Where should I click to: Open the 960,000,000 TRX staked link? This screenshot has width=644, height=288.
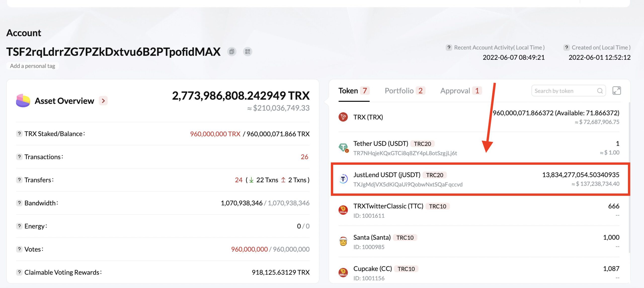215,134
